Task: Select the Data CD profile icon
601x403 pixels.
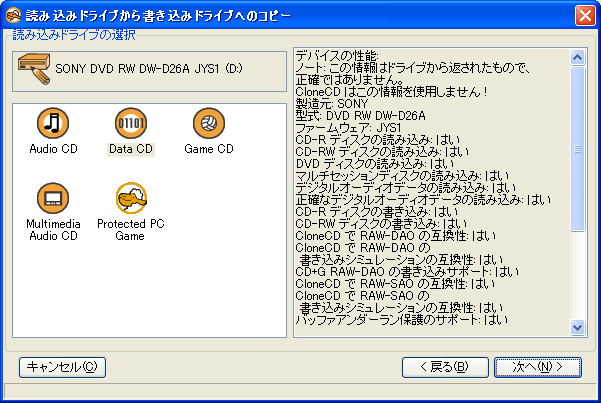Action: click(131, 123)
